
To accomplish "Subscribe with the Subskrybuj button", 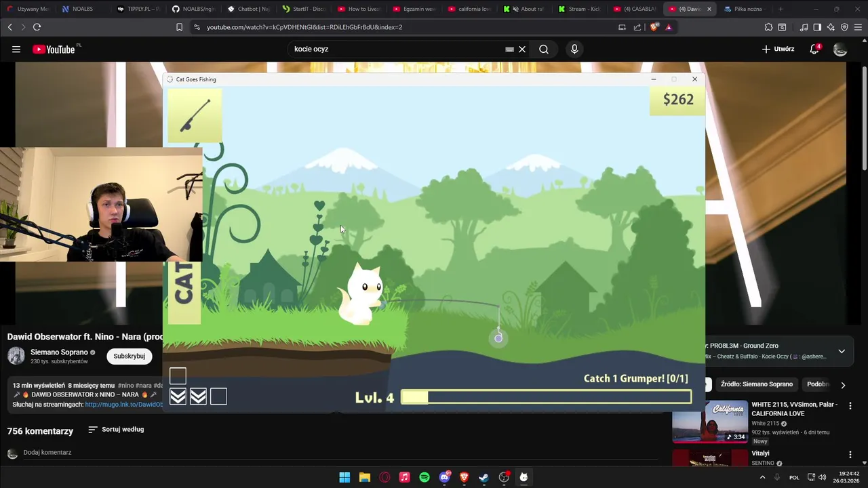I will (x=129, y=356).
